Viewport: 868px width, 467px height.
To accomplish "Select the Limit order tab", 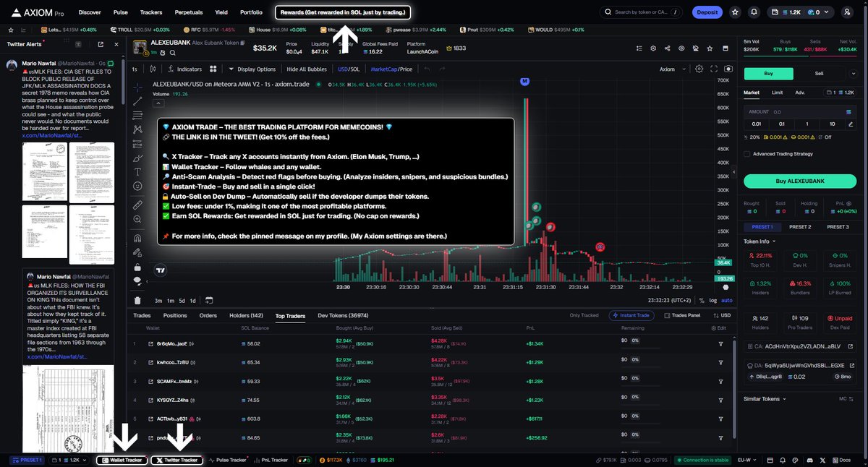I will [x=777, y=93].
